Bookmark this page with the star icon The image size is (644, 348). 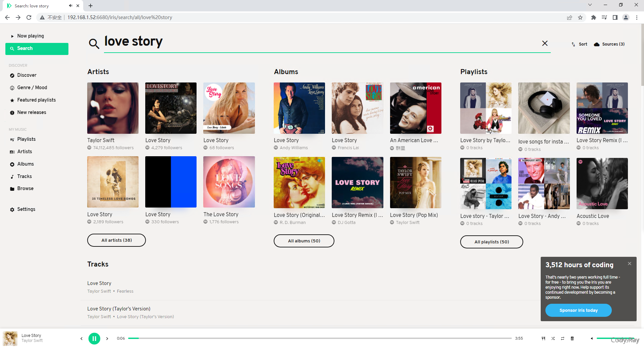pyautogui.click(x=580, y=17)
